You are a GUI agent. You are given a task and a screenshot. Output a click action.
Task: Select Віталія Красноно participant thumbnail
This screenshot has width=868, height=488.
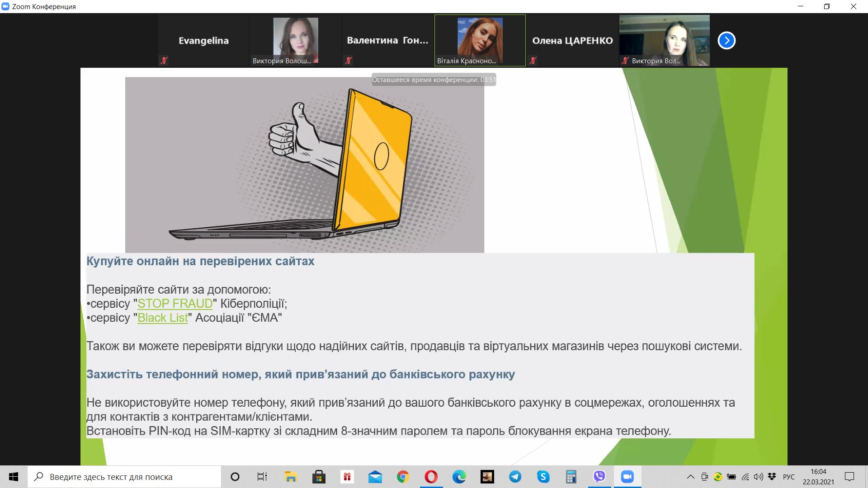[480, 41]
